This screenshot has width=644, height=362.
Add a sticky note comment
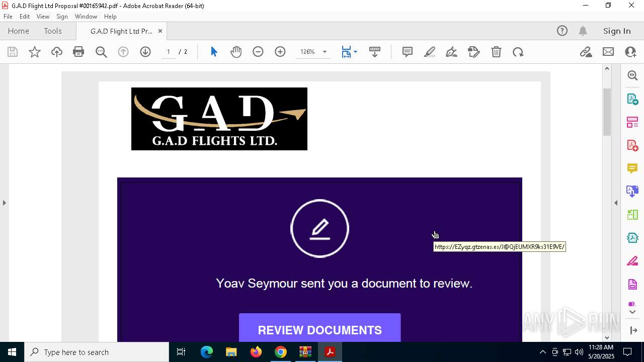pos(408,52)
